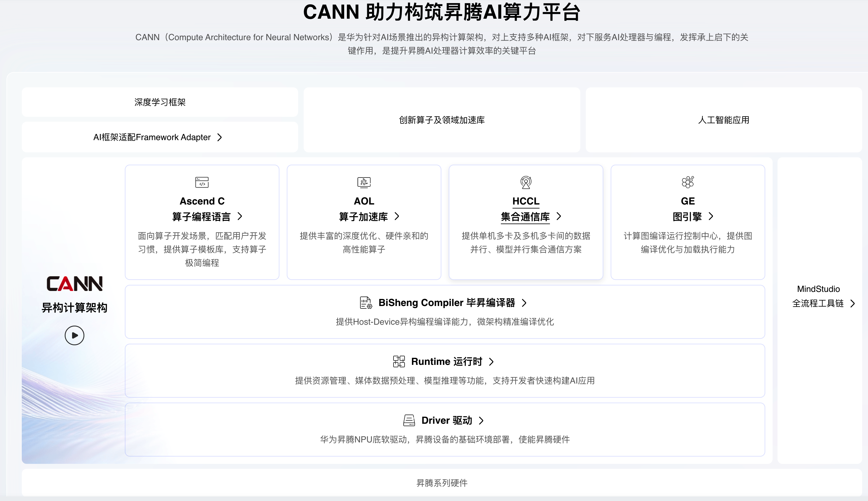Click the Driver hardware icon

coord(409,420)
